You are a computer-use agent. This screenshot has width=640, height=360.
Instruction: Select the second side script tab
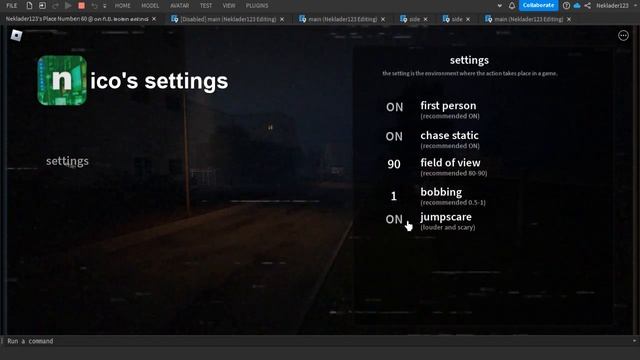pos(457,19)
